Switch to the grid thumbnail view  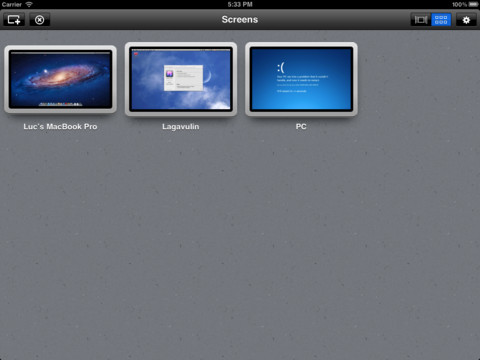tap(441, 20)
